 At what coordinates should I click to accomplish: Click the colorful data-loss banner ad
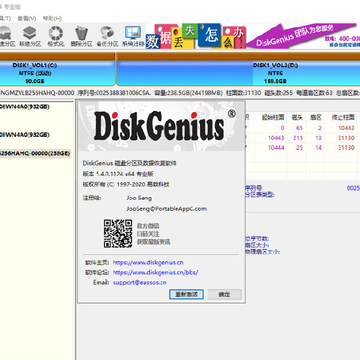point(195,37)
